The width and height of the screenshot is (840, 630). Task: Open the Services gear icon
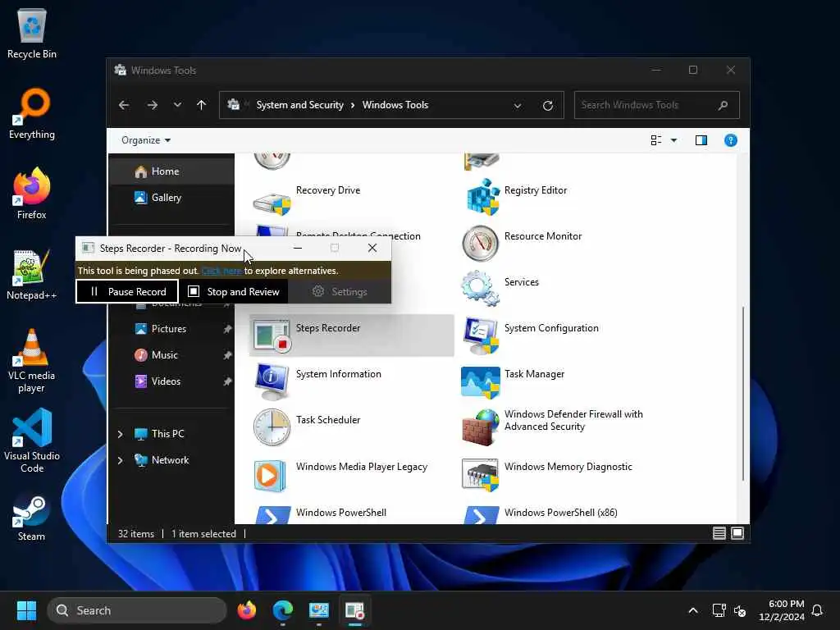click(481, 288)
